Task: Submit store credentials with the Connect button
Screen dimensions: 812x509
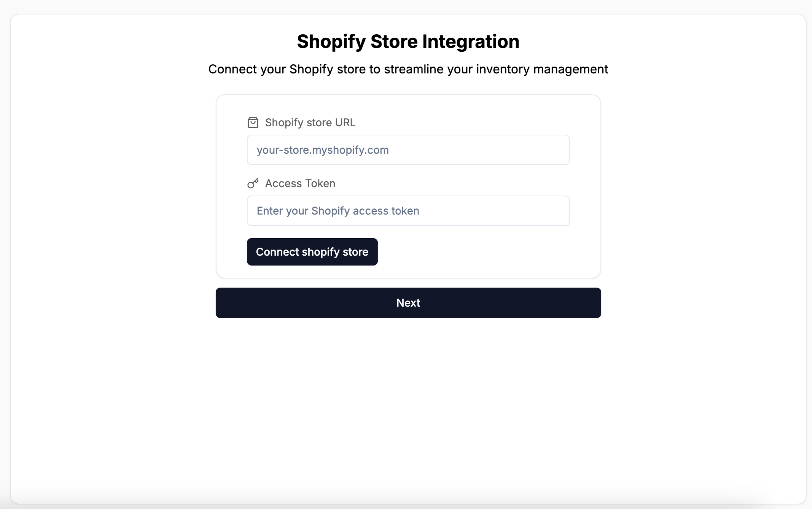Action: [312, 252]
